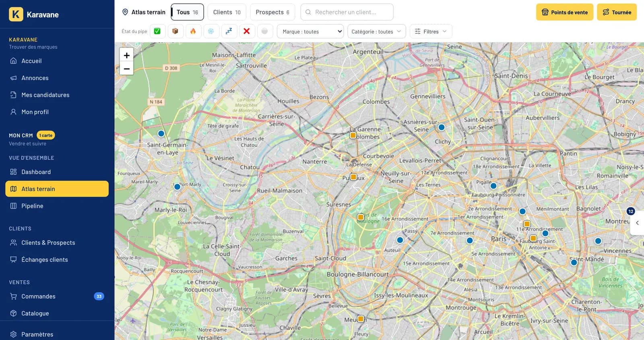Click the Dashboard grid icon
This screenshot has width=644, height=340.
[13, 172]
